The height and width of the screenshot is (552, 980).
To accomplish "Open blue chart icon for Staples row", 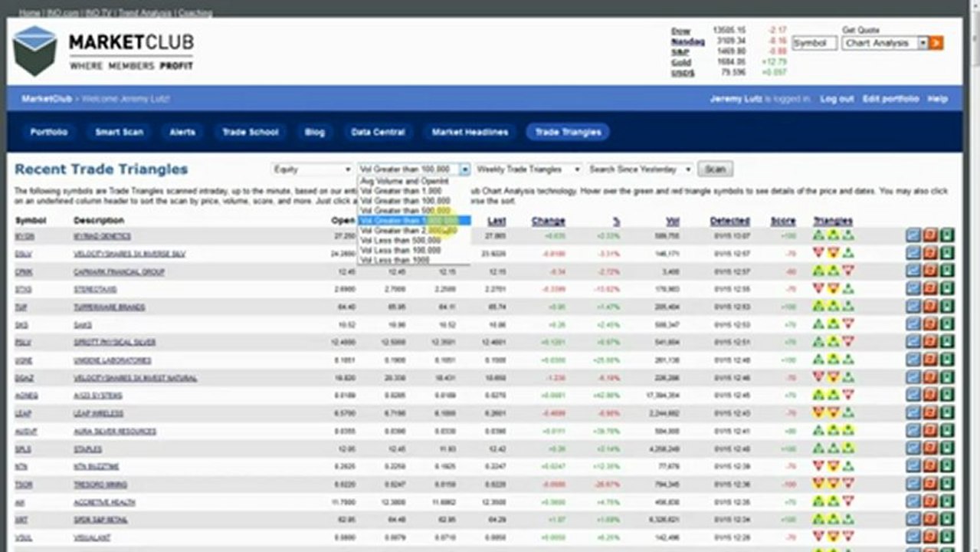I will [x=913, y=449].
